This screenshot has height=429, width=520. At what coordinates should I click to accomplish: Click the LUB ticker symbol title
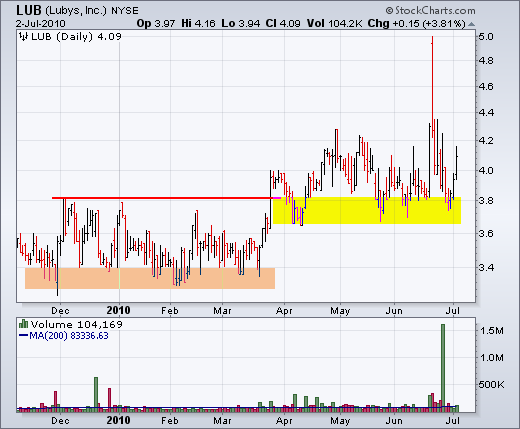[29, 11]
